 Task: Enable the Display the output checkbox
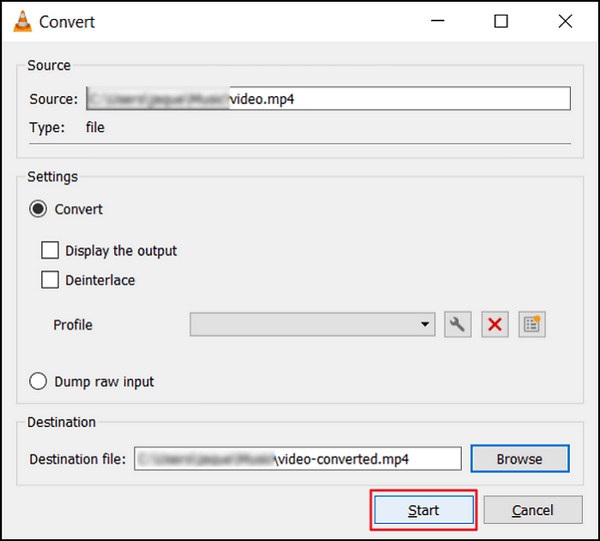[49, 250]
